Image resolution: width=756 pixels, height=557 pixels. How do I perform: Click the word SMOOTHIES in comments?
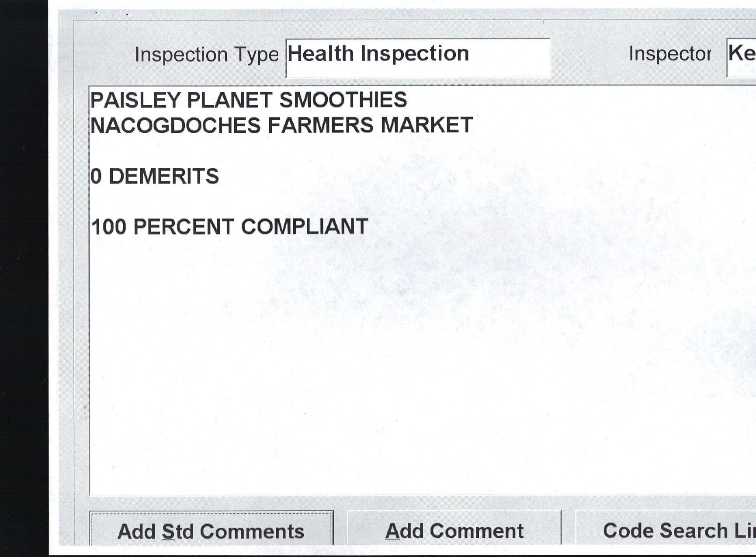tap(343, 100)
